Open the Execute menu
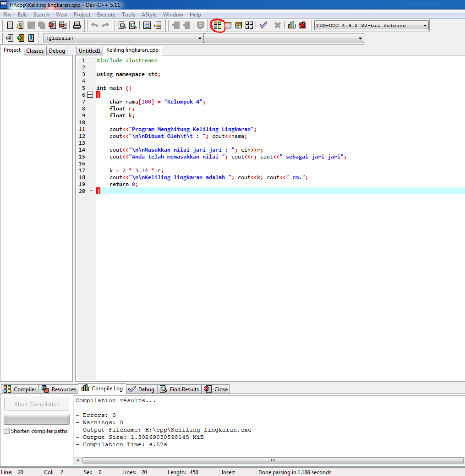The image size is (465, 476). point(106,15)
